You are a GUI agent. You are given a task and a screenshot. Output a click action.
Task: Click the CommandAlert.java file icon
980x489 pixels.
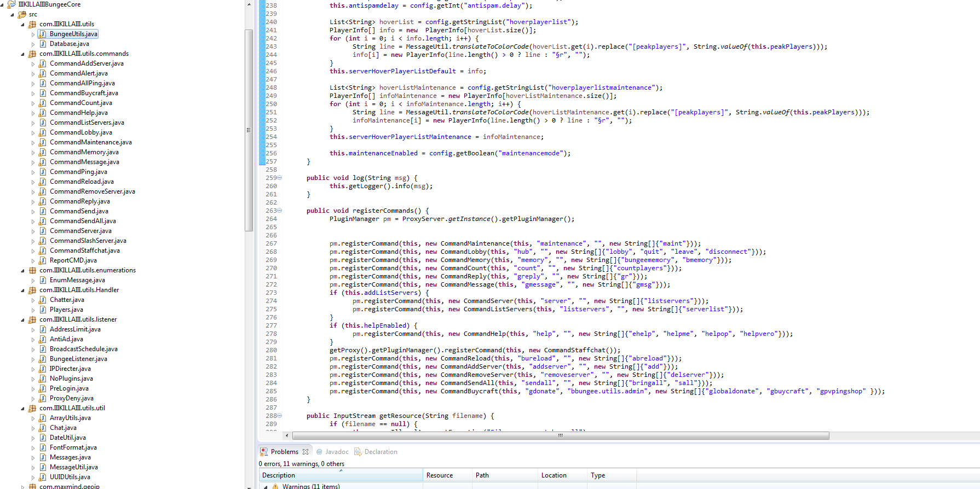tap(43, 73)
